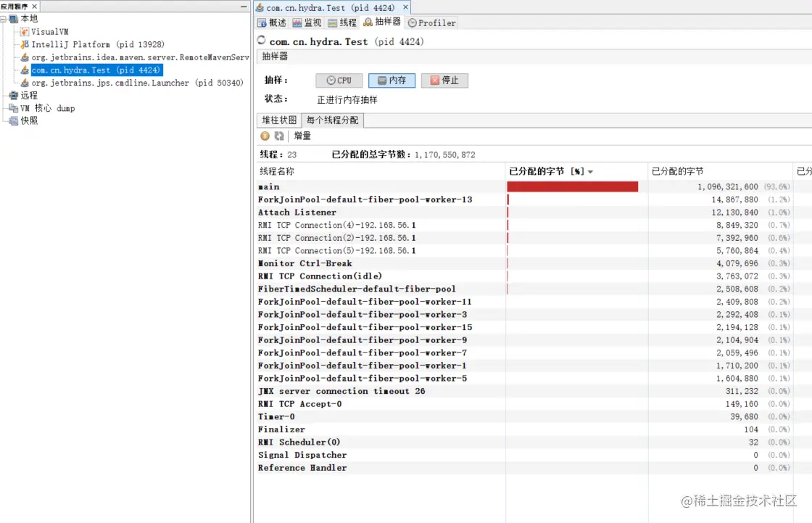Sort by the 线程名称 column header

click(381, 171)
